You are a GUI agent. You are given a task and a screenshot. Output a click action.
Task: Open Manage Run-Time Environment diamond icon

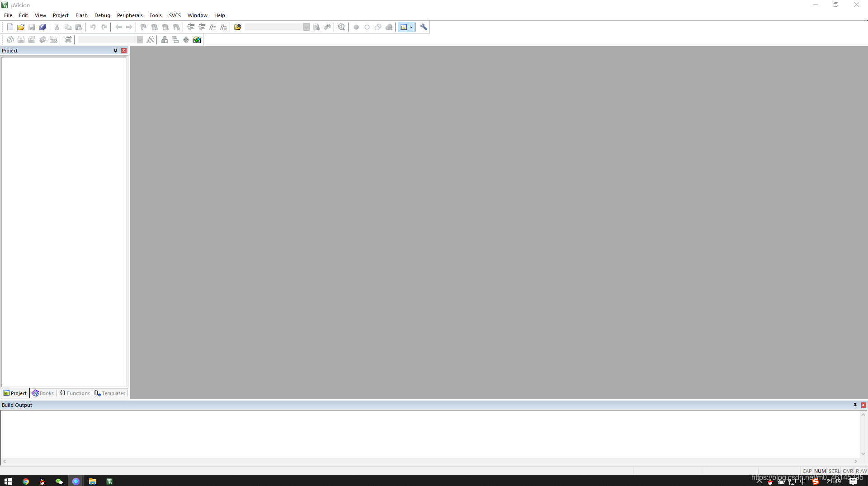pyautogui.click(x=186, y=40)
